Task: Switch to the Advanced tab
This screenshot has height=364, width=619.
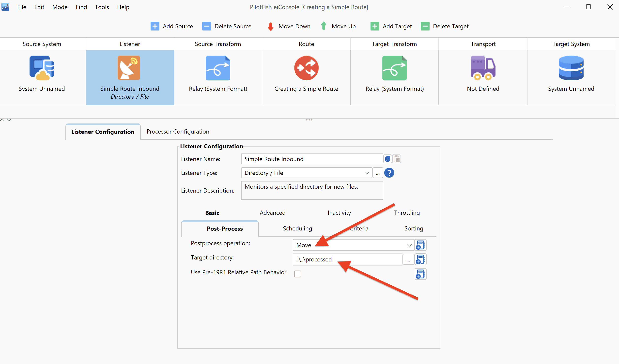Action: click(x=273, y=213)
